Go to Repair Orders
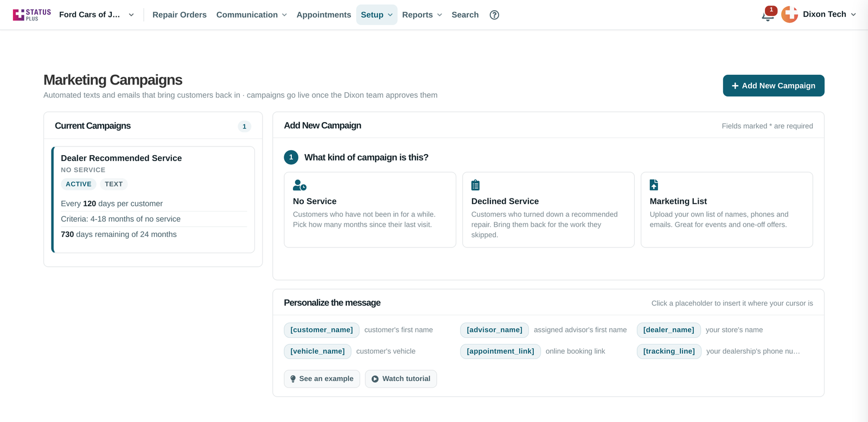Screen dimensions: 868x422 (x=180, y=15)
